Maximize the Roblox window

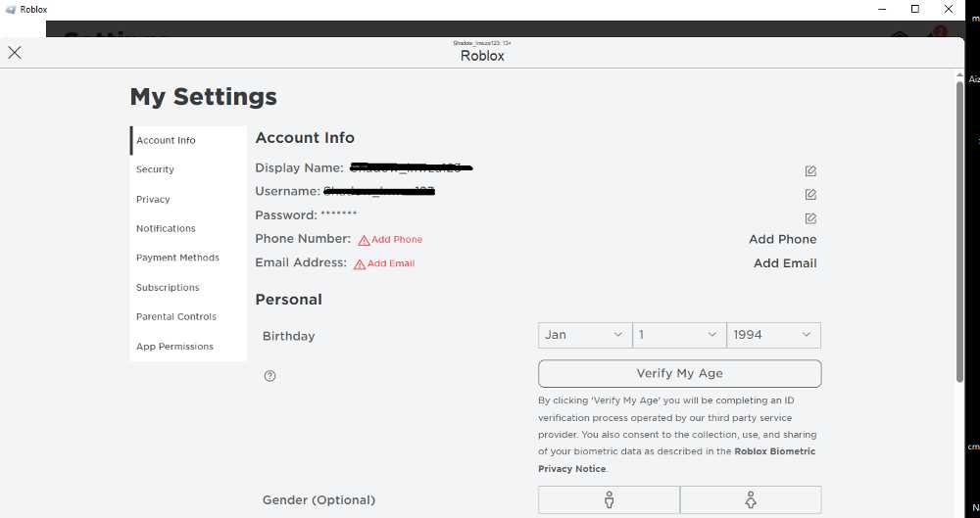point(915,10)
